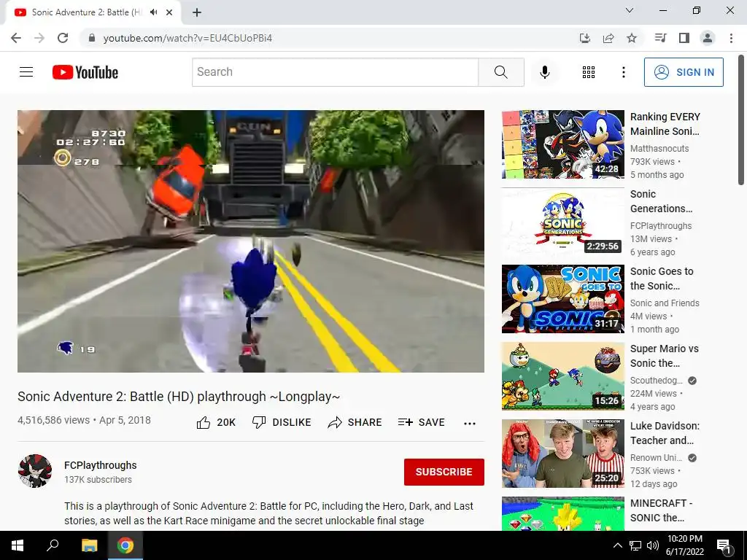Open more actions ellipsis under video
The height and width of the screenshot is (560, 747).
(470, 424)
